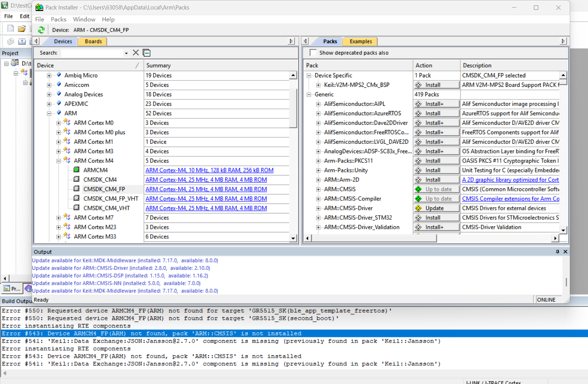The height and width of the screenshot is (384, 588).
Task: Click the ARM Cortex M1 family icon
Action: pos(67,141)
